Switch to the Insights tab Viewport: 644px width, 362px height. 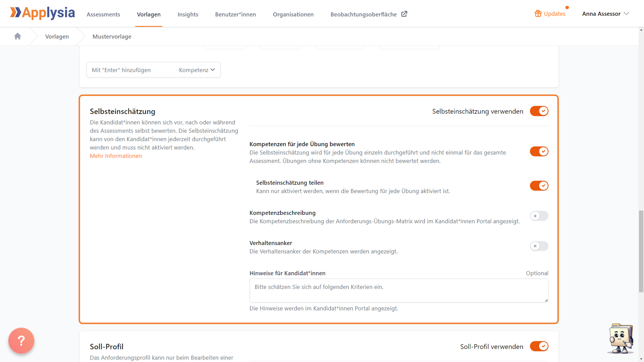point(188,14)
